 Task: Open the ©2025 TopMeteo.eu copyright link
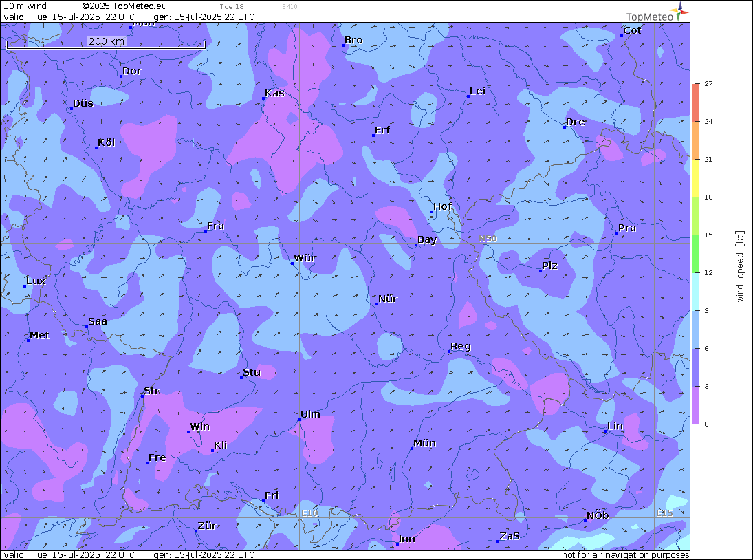coord(124,6)
